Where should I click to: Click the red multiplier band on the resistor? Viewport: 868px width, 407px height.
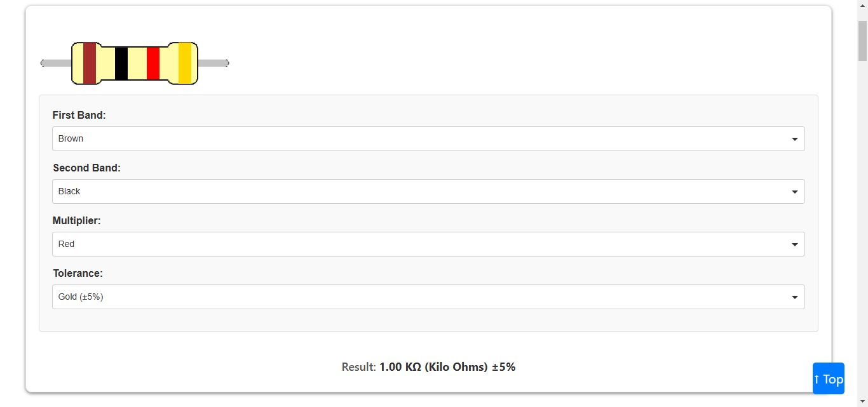click(x=153, y=63)
